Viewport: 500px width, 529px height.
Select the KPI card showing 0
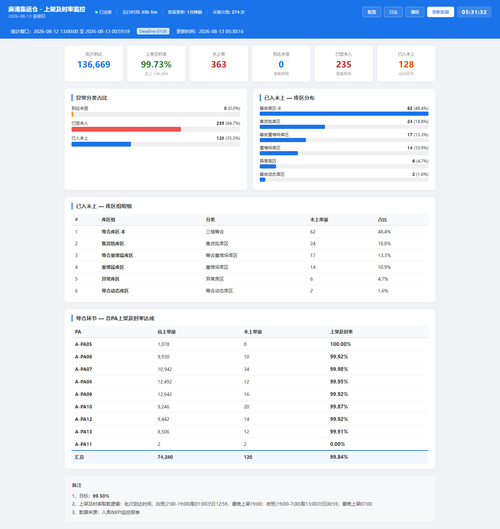[281, 64]
